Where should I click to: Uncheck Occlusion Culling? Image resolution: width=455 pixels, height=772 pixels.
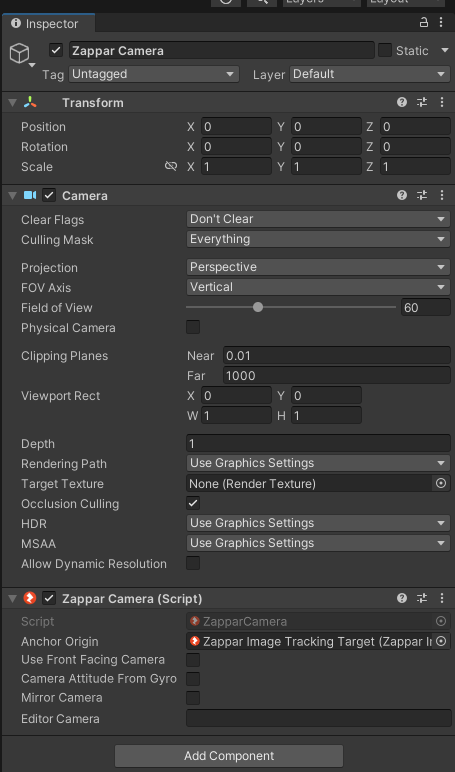click(193, 503)
